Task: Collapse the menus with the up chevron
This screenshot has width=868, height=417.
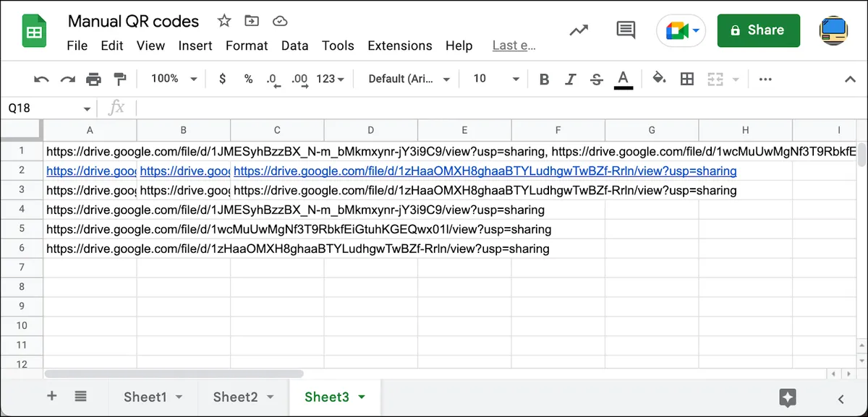Action: click(850, 79)
